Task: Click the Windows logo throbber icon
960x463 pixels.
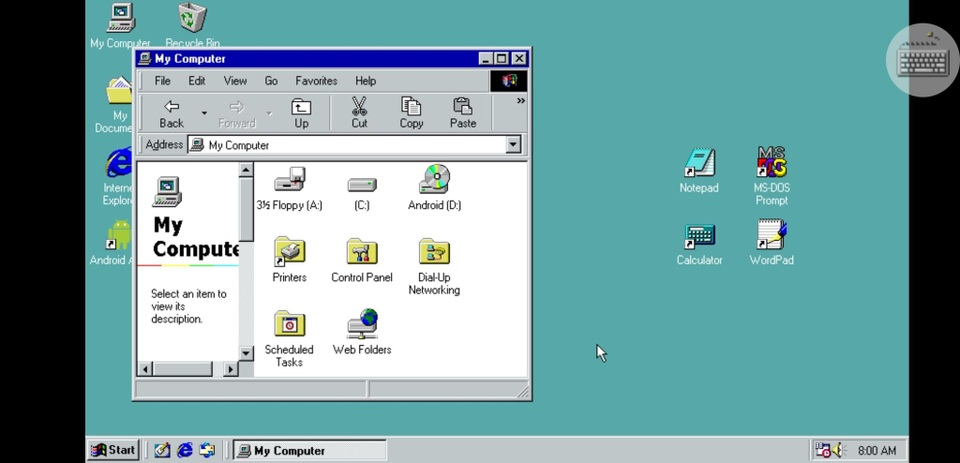Action: [x=509, y=81]
